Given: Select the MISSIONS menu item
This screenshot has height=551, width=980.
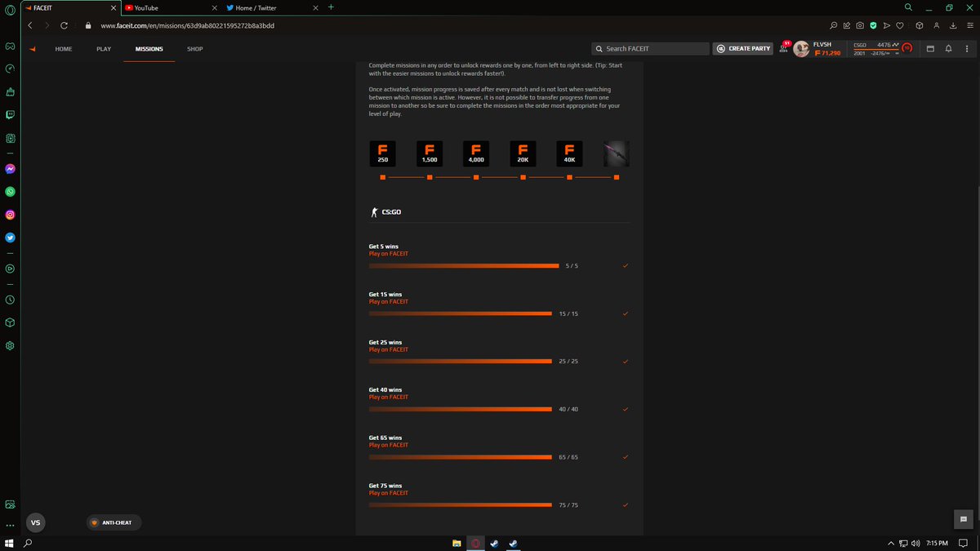Looking at the screenshot, I should [149, 49].
